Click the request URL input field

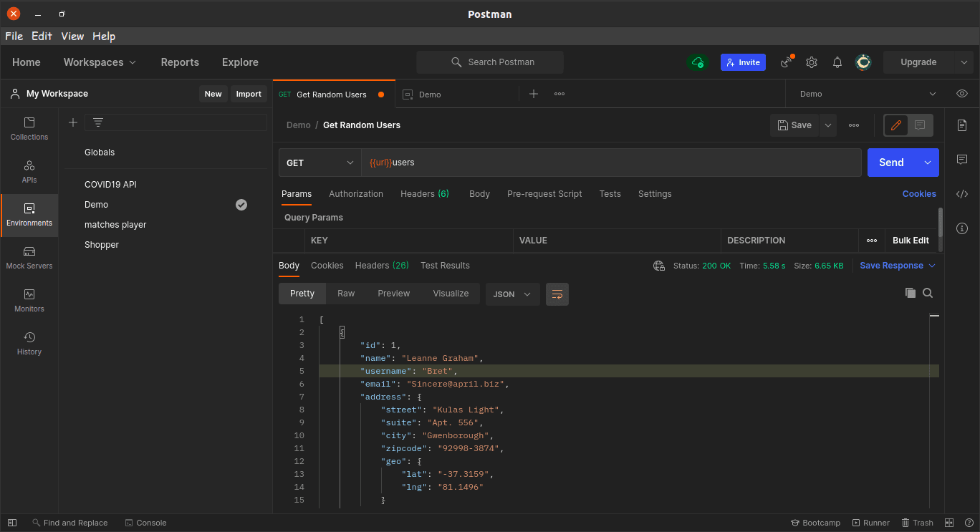[611, 163]
